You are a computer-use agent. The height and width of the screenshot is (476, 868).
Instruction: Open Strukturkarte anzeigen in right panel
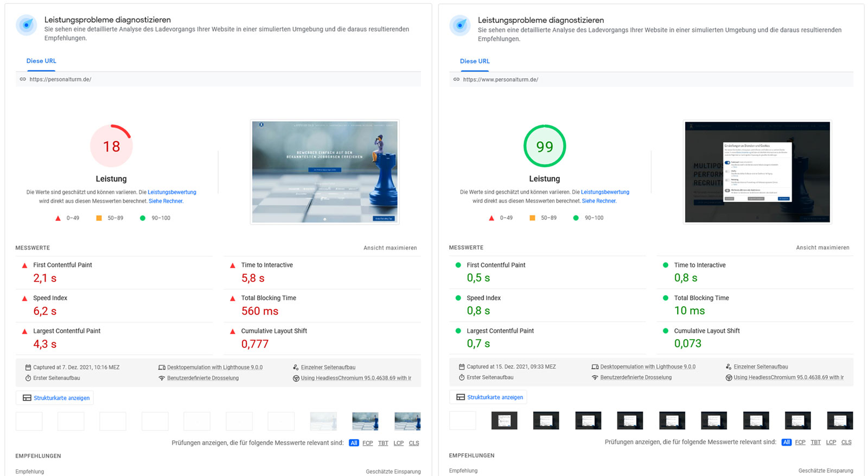point(488,397)
